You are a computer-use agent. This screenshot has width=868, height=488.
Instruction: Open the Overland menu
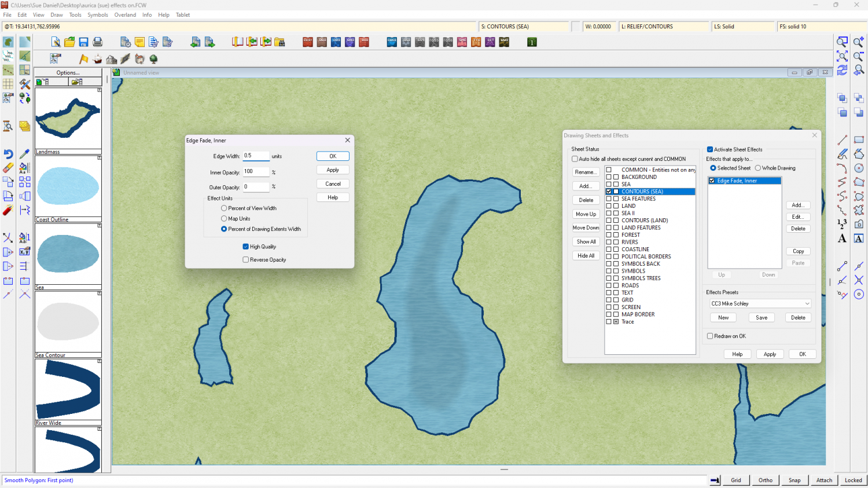click(x=125, y=15)
